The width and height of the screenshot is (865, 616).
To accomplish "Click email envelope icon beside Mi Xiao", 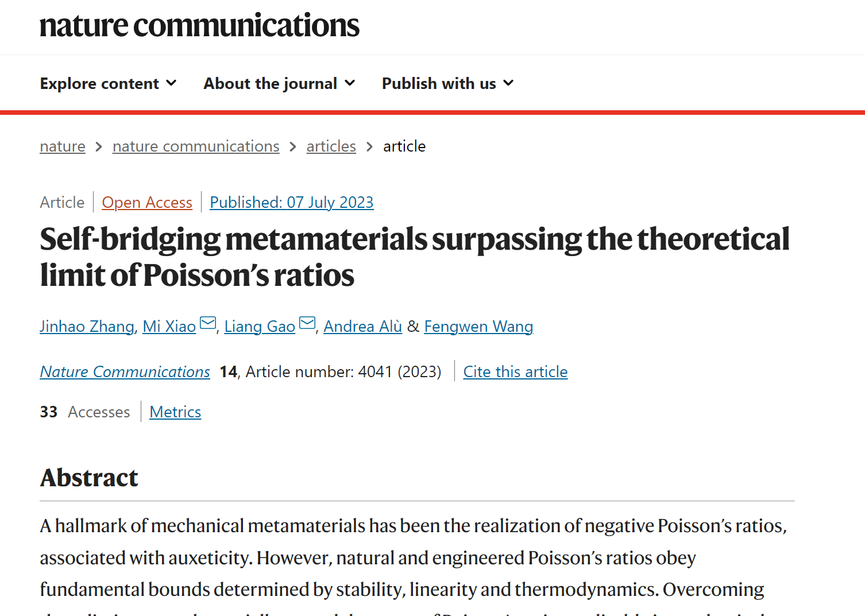I will coord(207,324).
